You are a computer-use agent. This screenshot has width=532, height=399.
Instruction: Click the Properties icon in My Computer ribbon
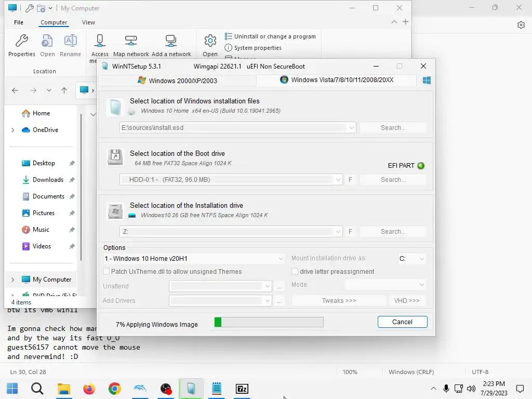coord(22,41)
